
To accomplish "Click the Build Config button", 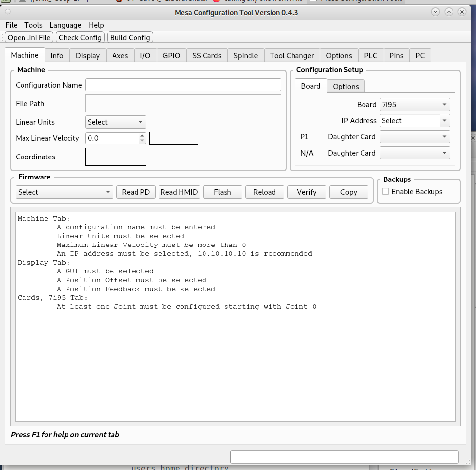I will pyautogui.click(x=130, y=37).
